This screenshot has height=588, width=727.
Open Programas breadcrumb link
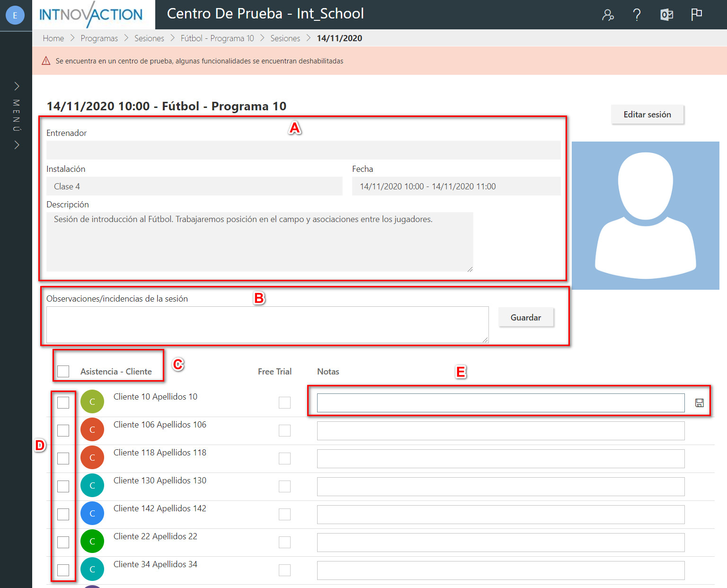[x=99, y=38]
